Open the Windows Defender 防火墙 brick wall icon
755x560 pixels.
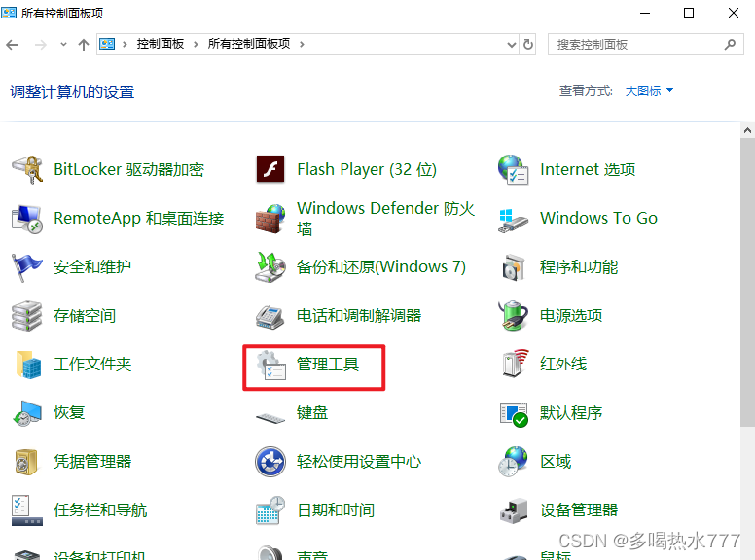[270, 219]
